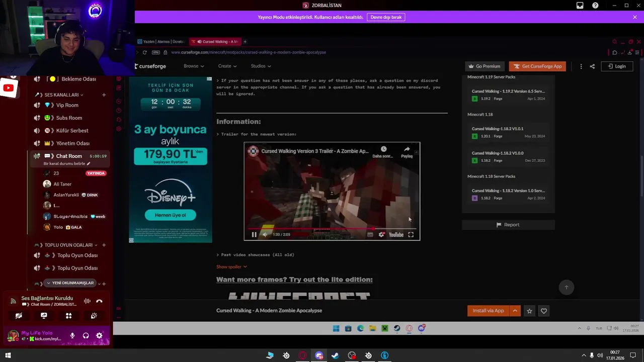This screenshot has height=362, width=644.
Task: Jump to YENİ OKUNMAMIŞLAR unread messages
Action: (70, 283)
